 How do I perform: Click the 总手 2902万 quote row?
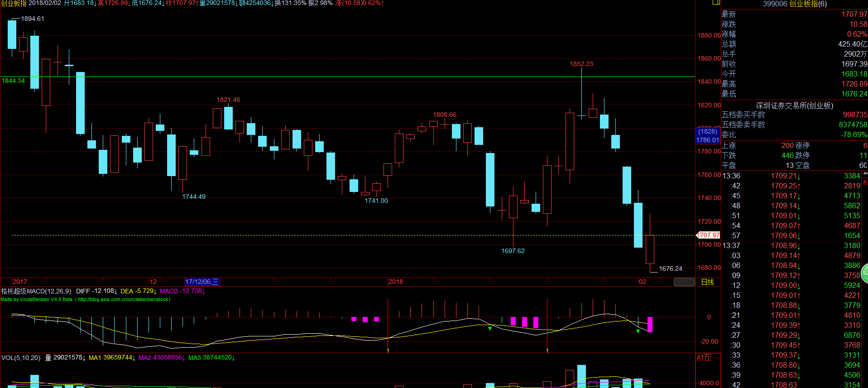click(x=795, y=54)
